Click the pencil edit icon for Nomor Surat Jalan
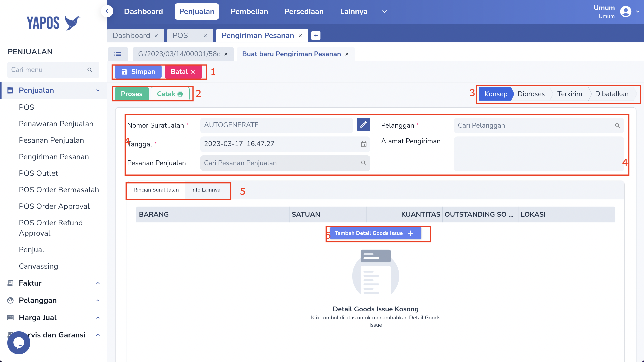Viewport: 644px width, 362px height. point(363,124)
